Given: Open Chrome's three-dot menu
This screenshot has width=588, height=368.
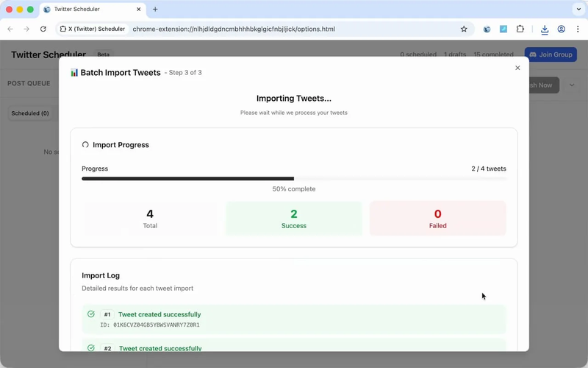Looking at the screenshot, I should pyautogui.click(x=578, y=29).
